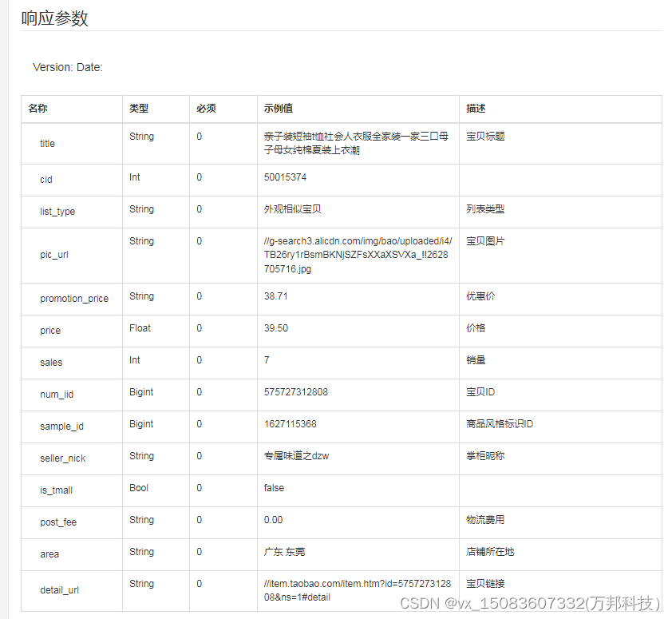Click the description 宝贝ID
The height and width of the screenshot is (619, 672).
480,392
